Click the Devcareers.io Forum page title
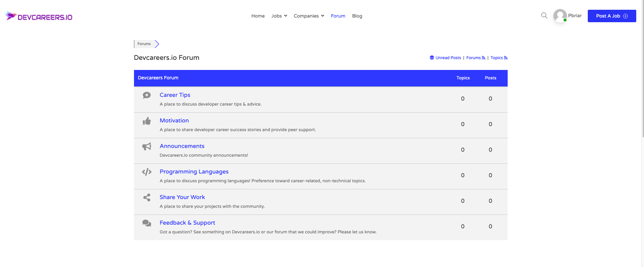The height and width of the screenshot is (267, 644). tap(166, 58)
